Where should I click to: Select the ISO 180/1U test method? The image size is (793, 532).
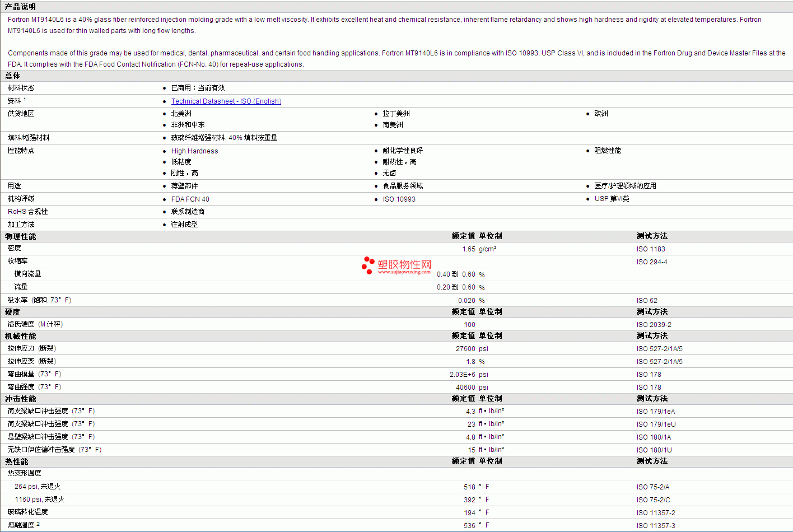point(654,450)
